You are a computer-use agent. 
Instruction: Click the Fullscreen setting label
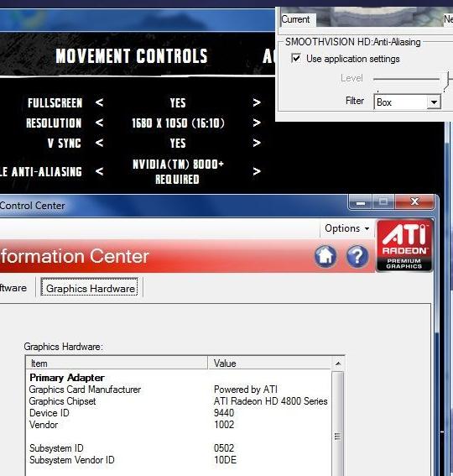55,103
